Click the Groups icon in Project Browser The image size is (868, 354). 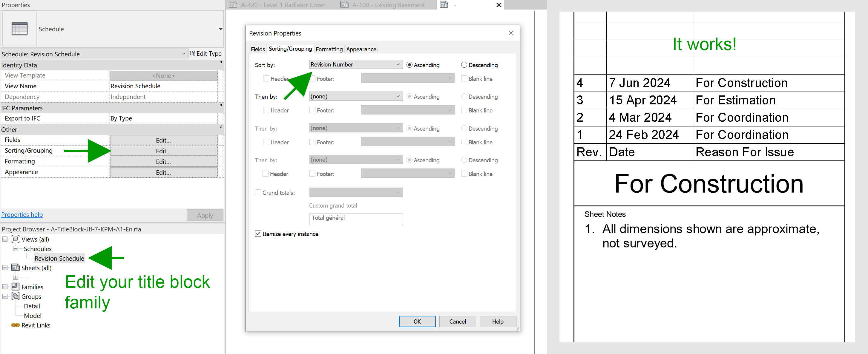(x=16, y=296)
